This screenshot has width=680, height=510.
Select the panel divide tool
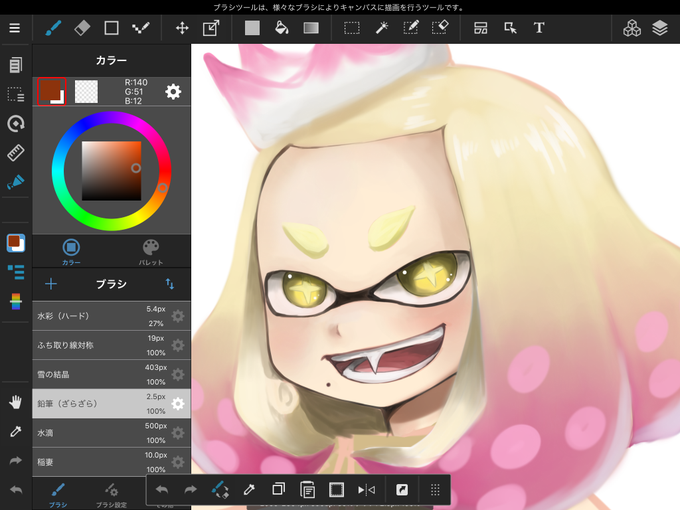click(481, 28)
